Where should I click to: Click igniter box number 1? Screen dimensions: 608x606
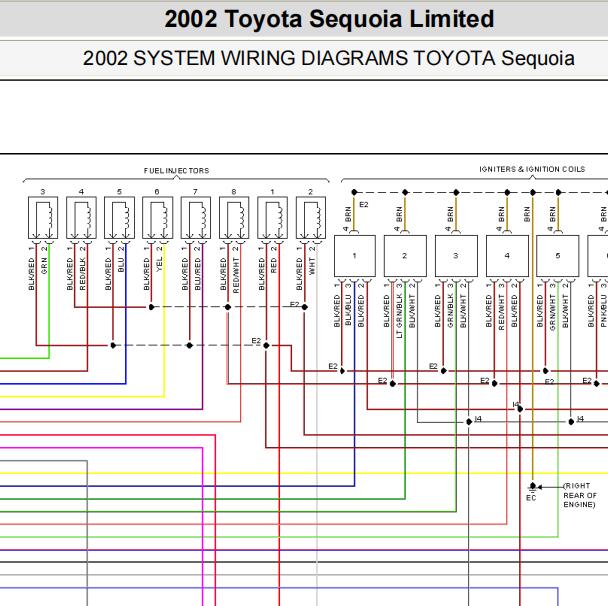[x=355, y=256]
